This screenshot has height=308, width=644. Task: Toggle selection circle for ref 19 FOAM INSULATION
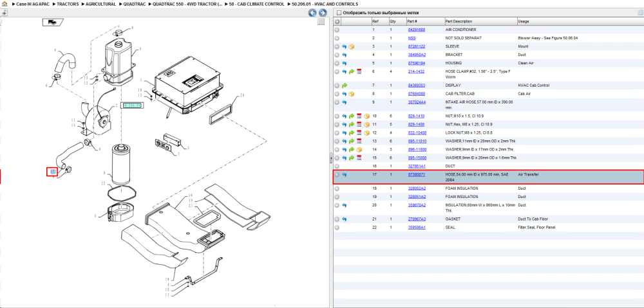click(x=337, y=197)
